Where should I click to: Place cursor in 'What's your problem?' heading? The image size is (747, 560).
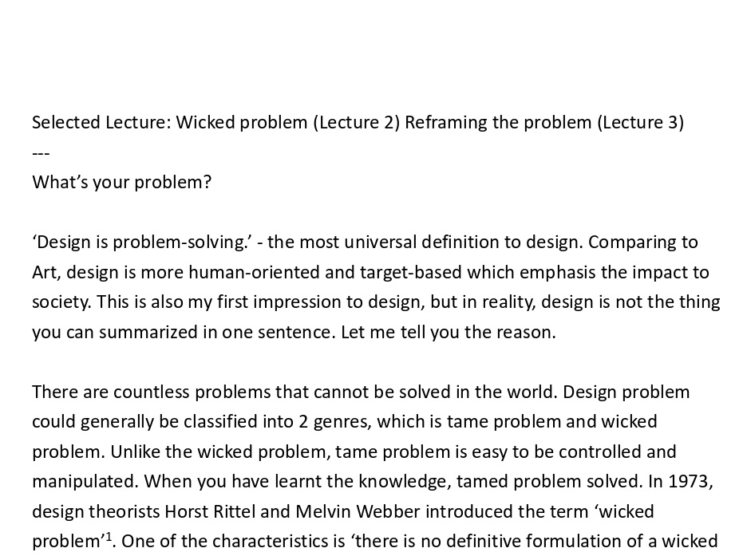pos(121,183)
